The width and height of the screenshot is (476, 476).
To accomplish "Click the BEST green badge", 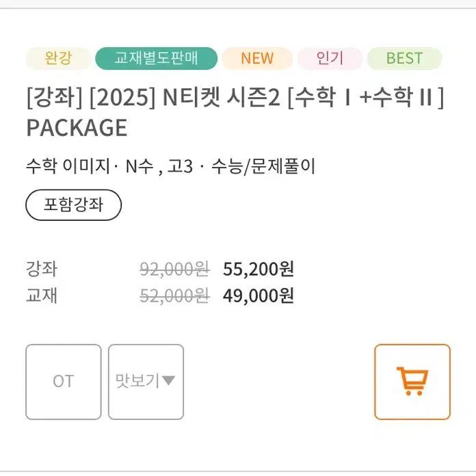I will point(404,58).
